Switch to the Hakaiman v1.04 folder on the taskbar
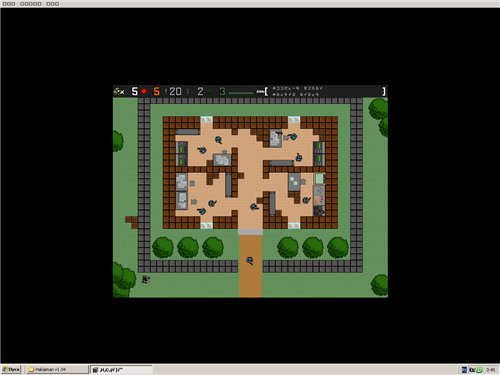Screen dimensions: 500x375 (57, 369)
